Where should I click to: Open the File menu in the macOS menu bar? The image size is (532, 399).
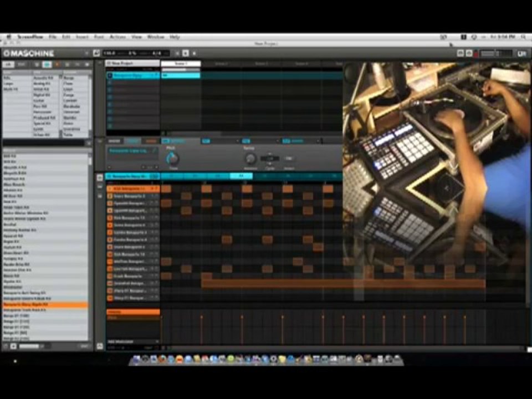click(x=52, y=37)
